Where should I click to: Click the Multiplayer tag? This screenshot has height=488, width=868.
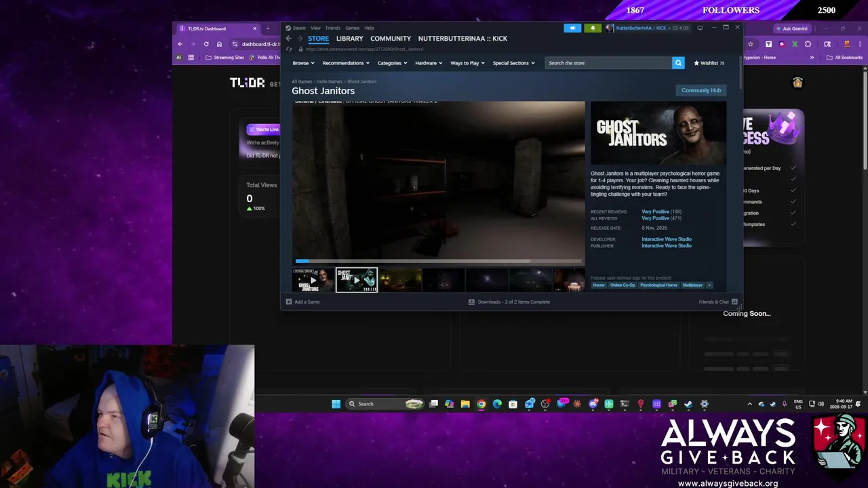tap(693, 285)
